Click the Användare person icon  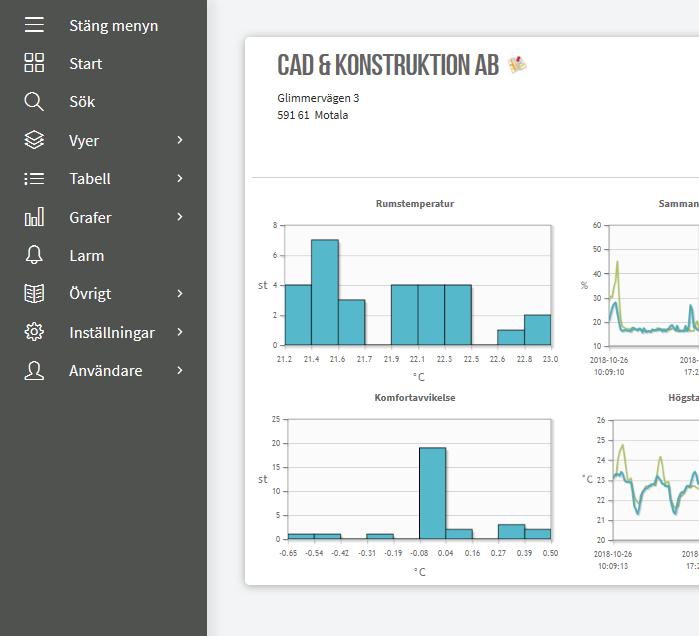point(34,370)
